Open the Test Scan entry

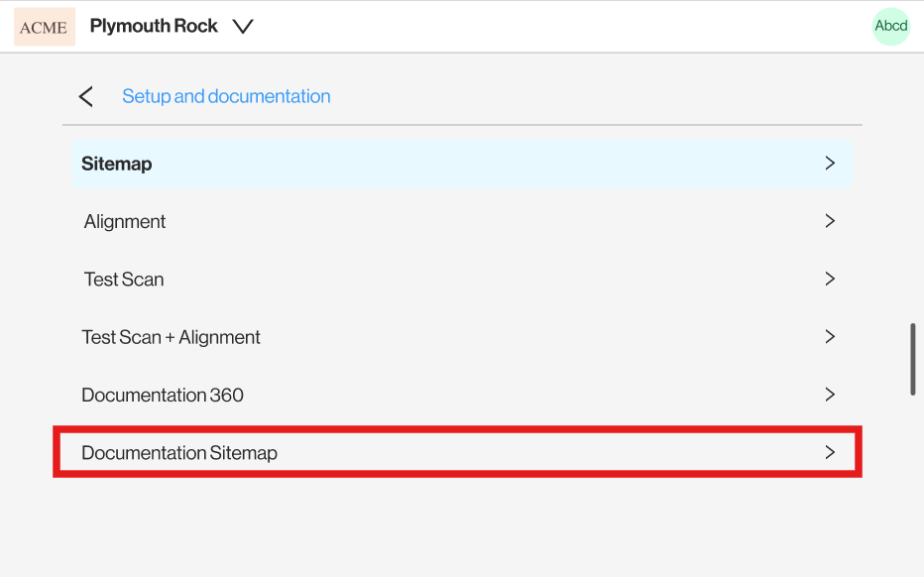click(463, 279)
